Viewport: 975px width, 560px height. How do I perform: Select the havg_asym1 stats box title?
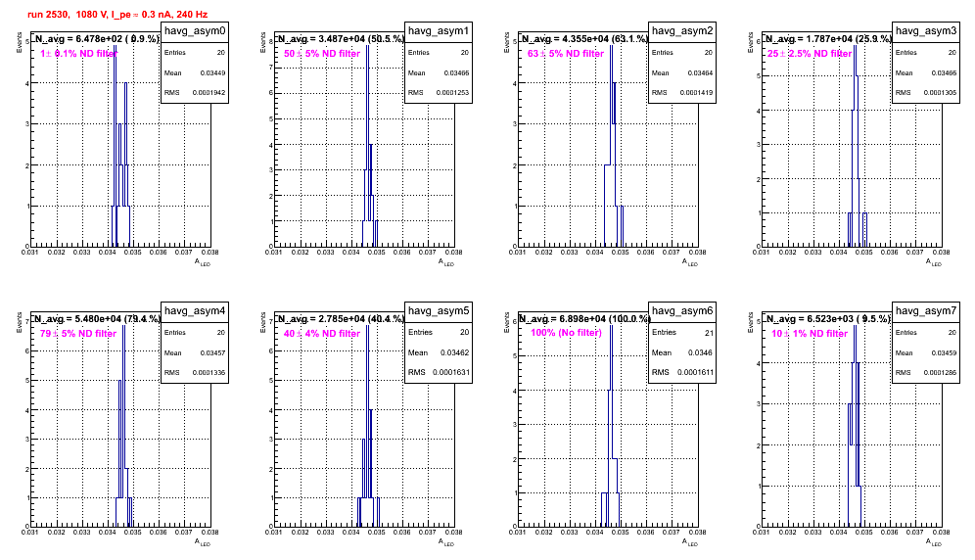[x=439, y=31]
